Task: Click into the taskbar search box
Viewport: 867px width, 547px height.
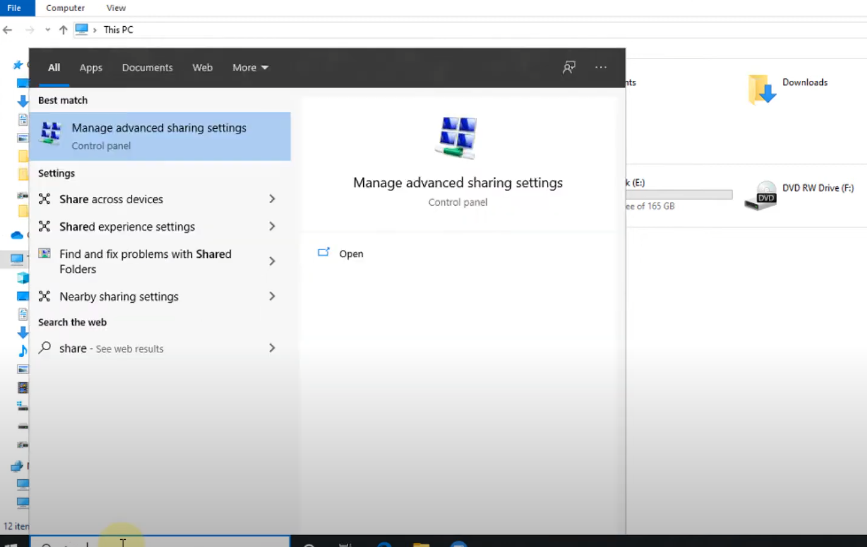Action: point(160,541)
